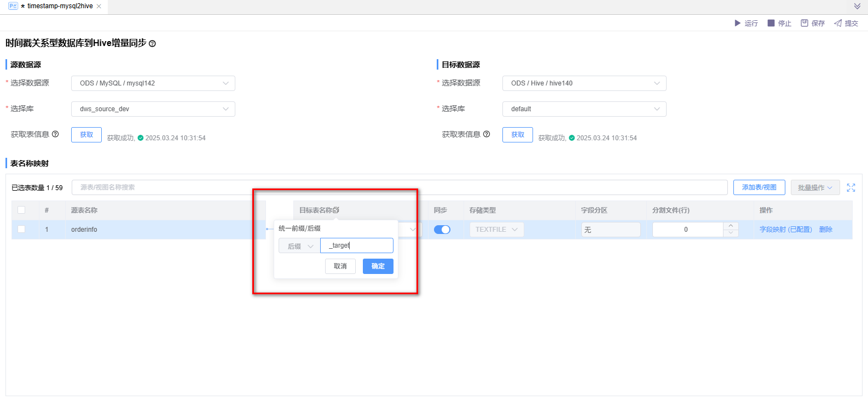
Task: Toggle the sync switch for orderinfo
Action: tap(442, 230)
